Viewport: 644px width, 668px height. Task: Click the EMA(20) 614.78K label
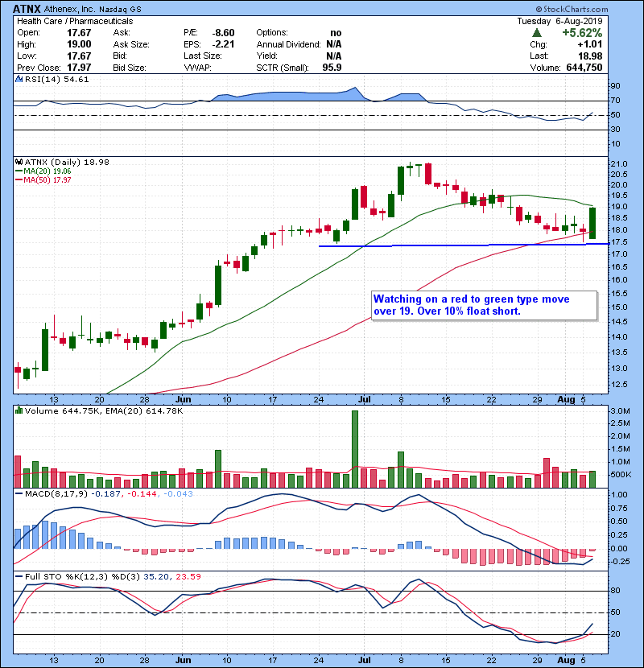[143, 411]
